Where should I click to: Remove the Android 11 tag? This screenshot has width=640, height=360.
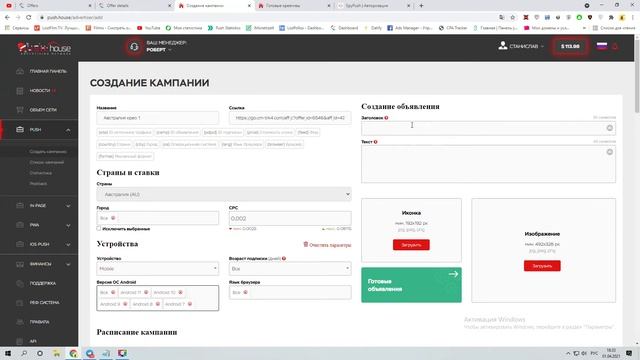[146, 292]
